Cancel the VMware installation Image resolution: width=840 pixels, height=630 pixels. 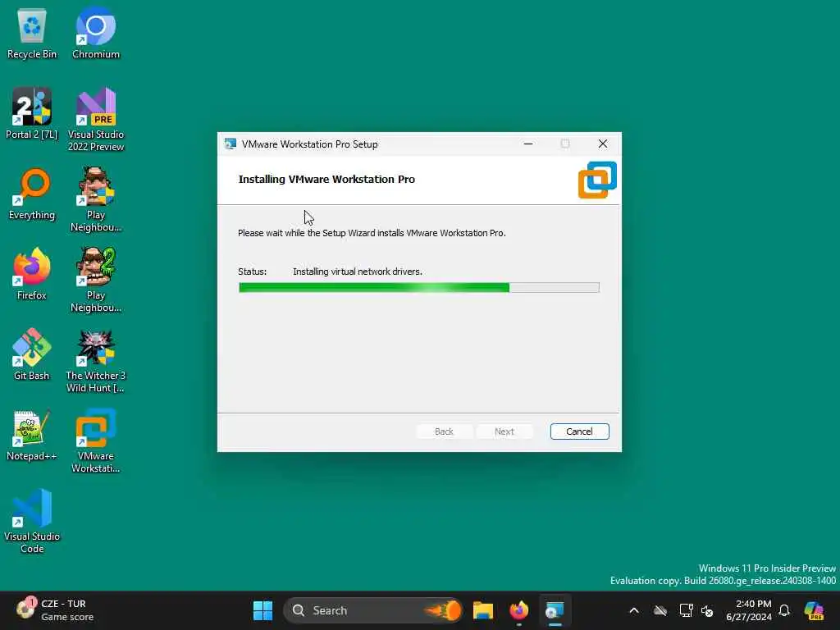580,431
